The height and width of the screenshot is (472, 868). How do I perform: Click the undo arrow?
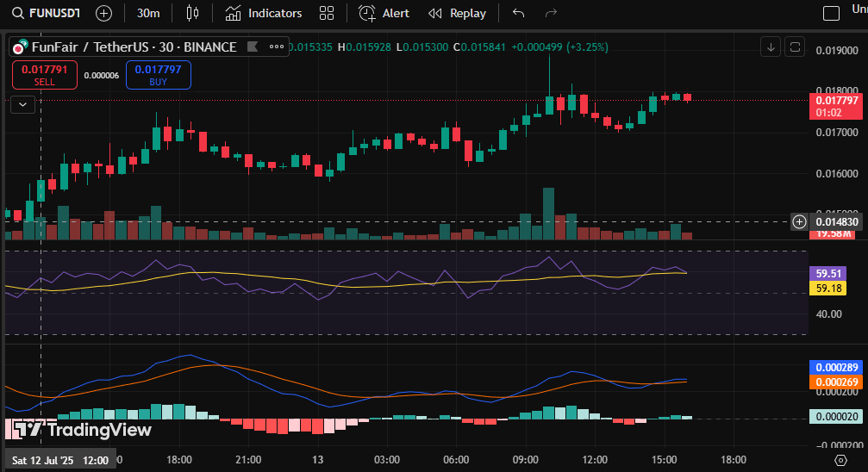[x=518, y=13]
